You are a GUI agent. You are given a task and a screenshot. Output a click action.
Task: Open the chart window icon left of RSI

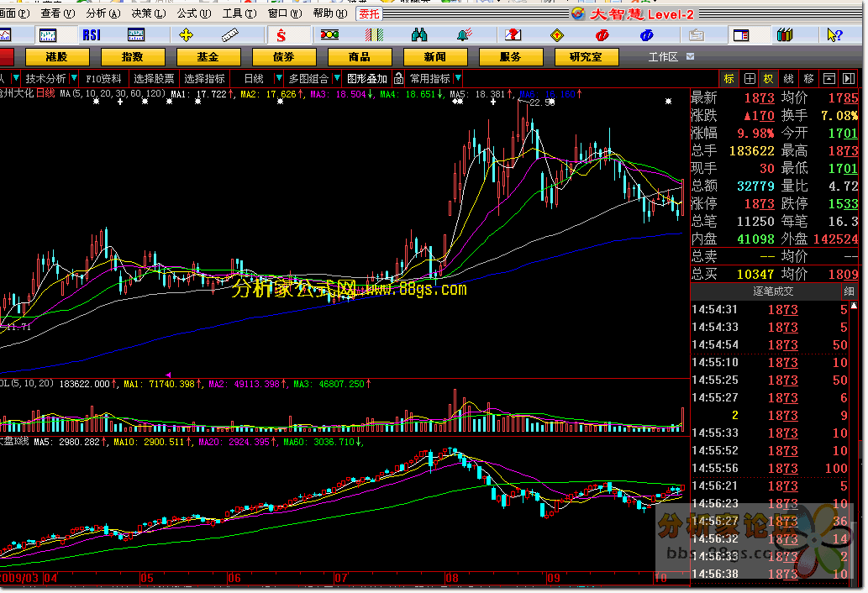click(x=48, y=35)
